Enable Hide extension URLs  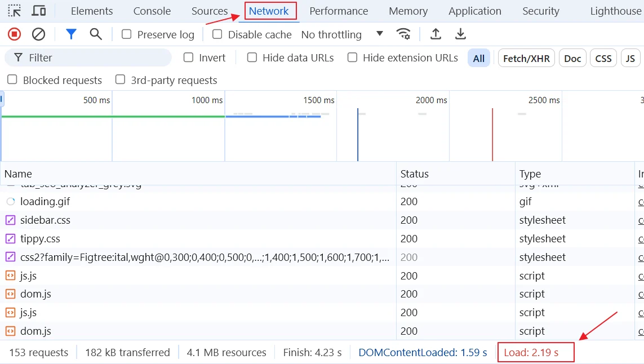352,57
